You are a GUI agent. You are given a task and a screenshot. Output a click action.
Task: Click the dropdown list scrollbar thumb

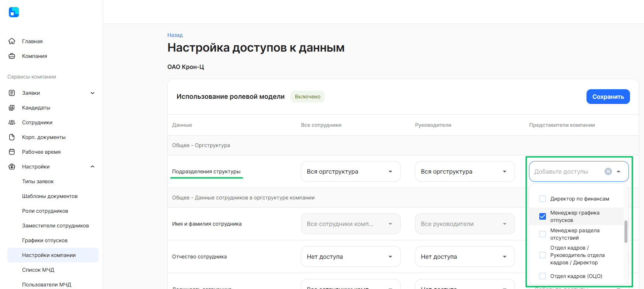pyautogui.click(x=626, y=231)
